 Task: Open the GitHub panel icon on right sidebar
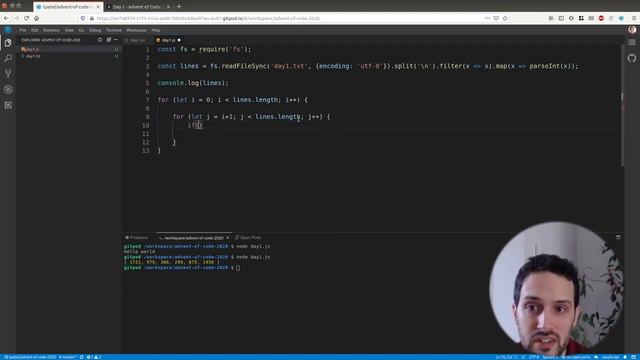click(x=632, y=58)
